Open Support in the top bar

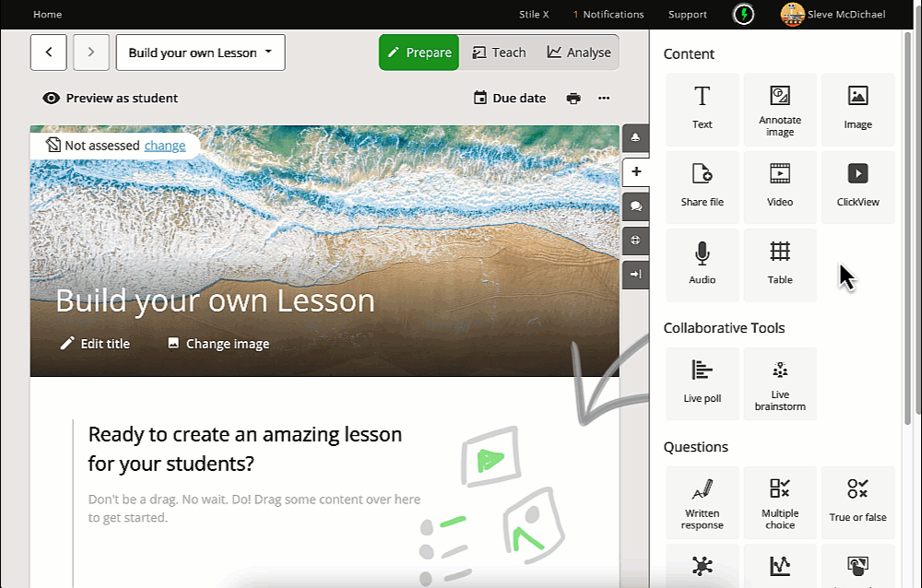[688, 14]
